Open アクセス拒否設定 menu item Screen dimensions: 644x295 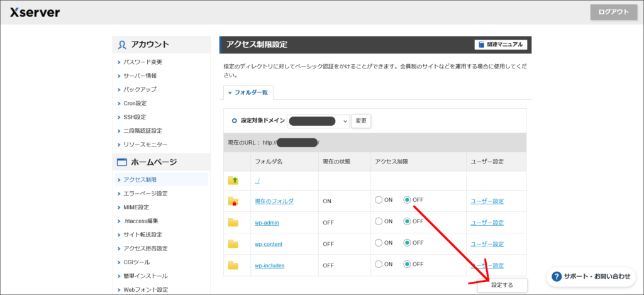[x=145, y=248]
